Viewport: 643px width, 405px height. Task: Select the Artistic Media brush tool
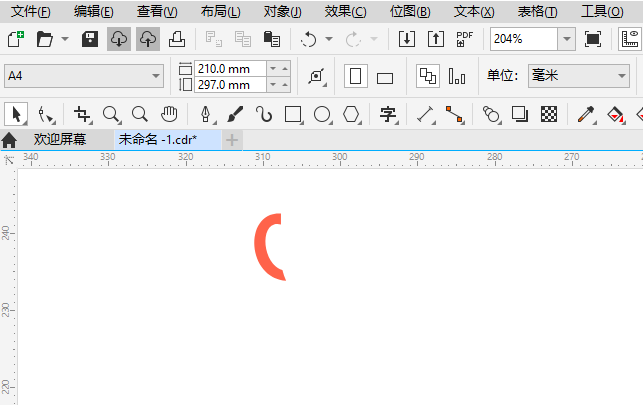click(235, 114)
